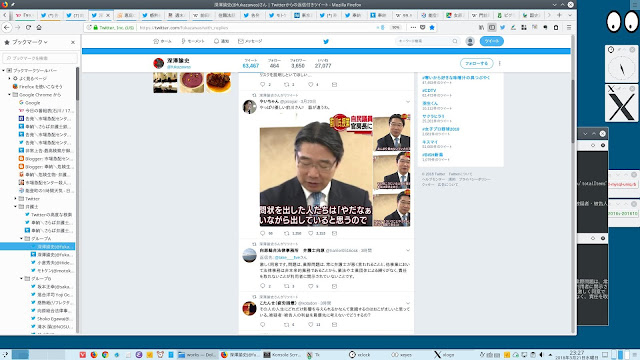Open the #CDTV trending hashtag
Image resolution: width=640 pixels, height=360 pixels.
pos(429,90)
